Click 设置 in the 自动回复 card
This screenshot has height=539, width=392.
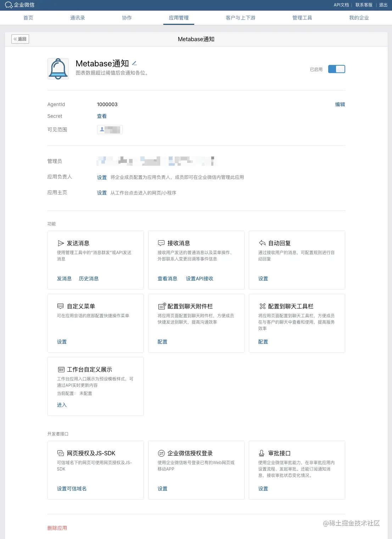263,279
